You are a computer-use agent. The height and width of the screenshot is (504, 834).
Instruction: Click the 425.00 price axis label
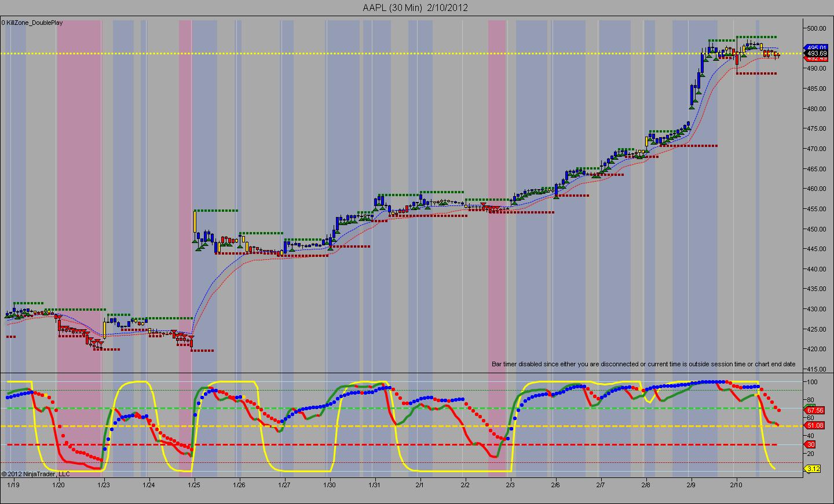815,329
